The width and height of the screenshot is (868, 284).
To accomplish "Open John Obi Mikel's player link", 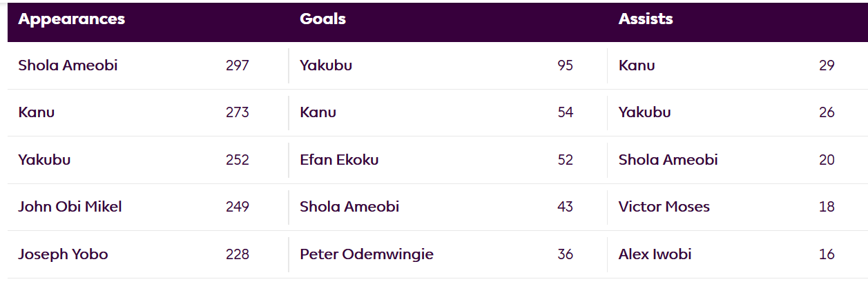I will (x=70, y=207).
